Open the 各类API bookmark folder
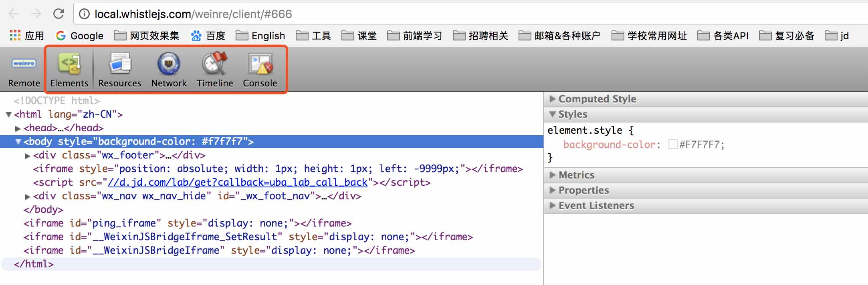The width and height of the screenshot is (868, 285). pos(723,36)
